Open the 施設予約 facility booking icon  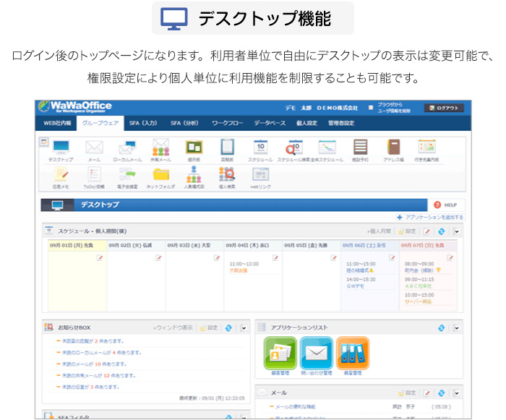360,150
